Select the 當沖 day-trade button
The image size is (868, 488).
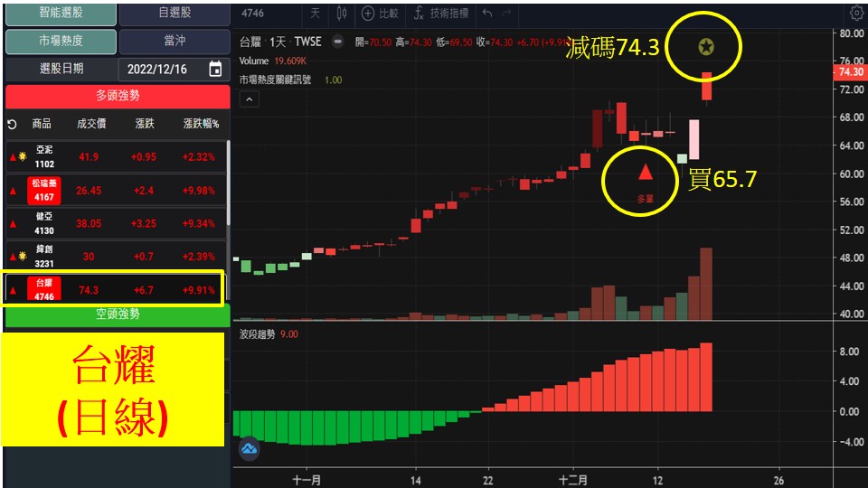(175, 42)
